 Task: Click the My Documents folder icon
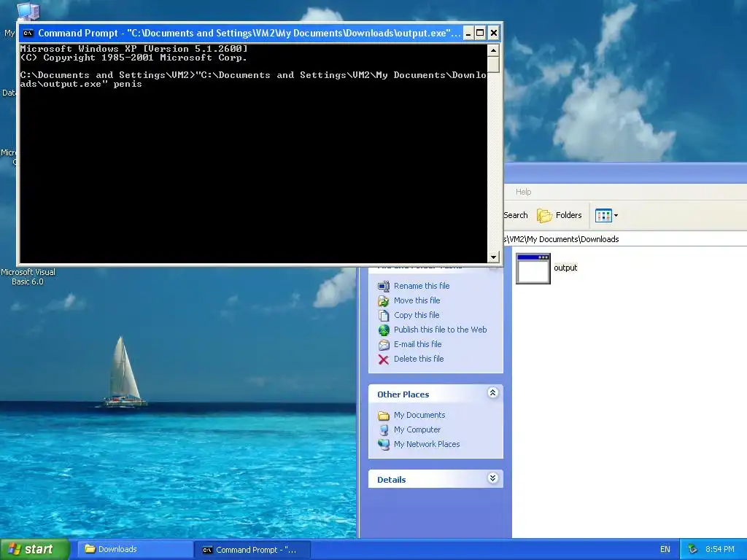384,416
